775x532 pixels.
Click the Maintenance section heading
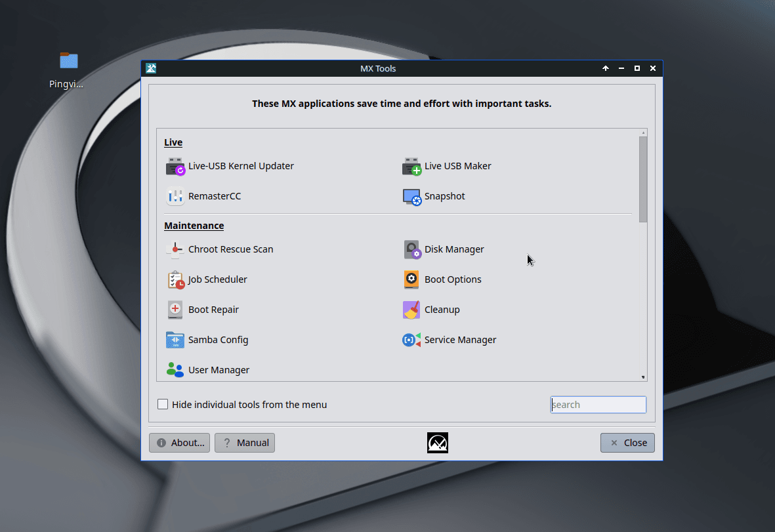(x=194, y=225)
